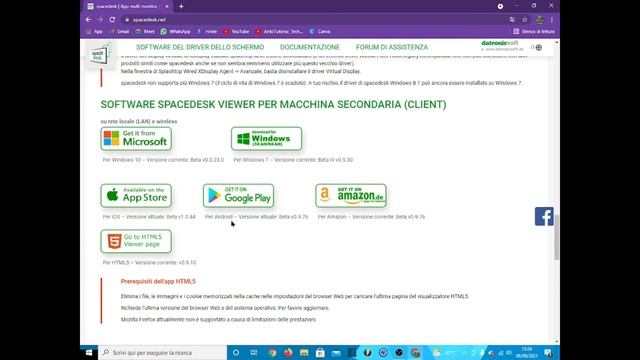Open the Forum di assistenza menu item
The image size is (640, 360).
(392, 47)
